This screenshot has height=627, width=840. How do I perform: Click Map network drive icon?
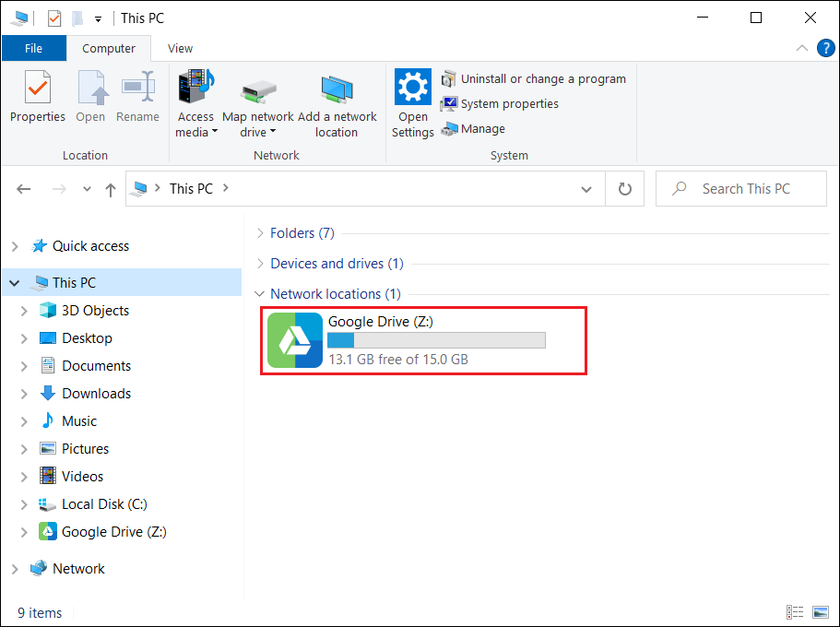click(258, 90)
